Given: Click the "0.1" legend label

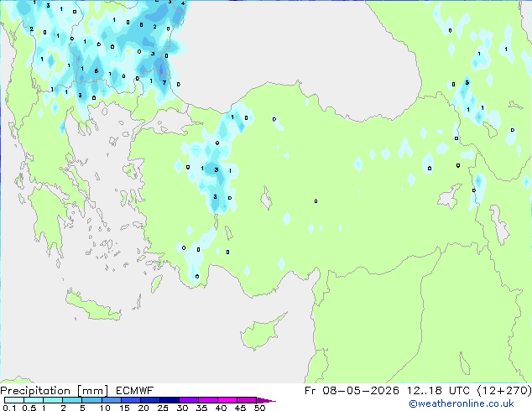Looking at the screenshot, I should (x=9, y=408).
